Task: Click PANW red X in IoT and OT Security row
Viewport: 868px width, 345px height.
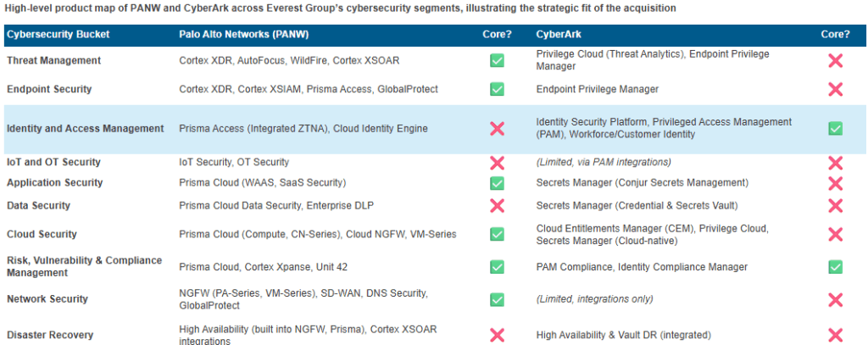Action: coord(497,162)
